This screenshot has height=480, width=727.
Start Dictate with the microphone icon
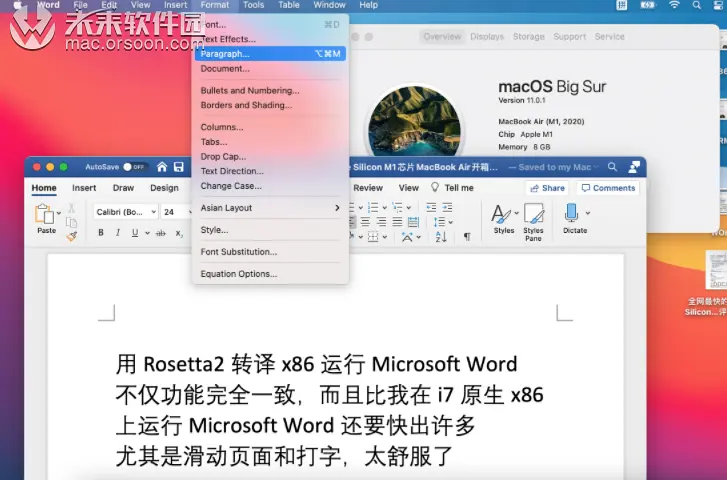(x=571, y=213)
